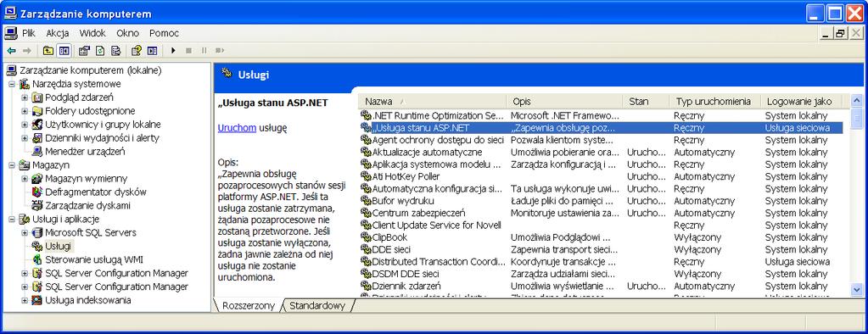Click the Magazyn wymienny icon
868x334 pixels.
pos(37,179)
